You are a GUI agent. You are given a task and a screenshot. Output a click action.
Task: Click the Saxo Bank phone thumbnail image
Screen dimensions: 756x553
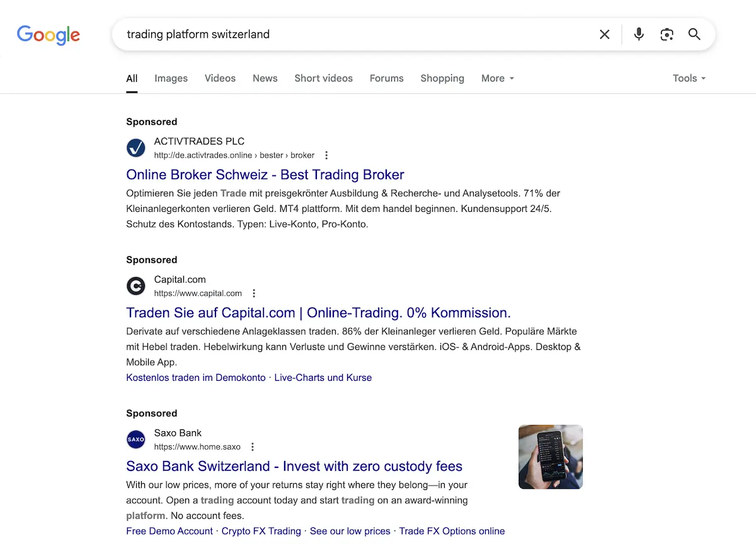pyautogui.click(x=551, y=457)
